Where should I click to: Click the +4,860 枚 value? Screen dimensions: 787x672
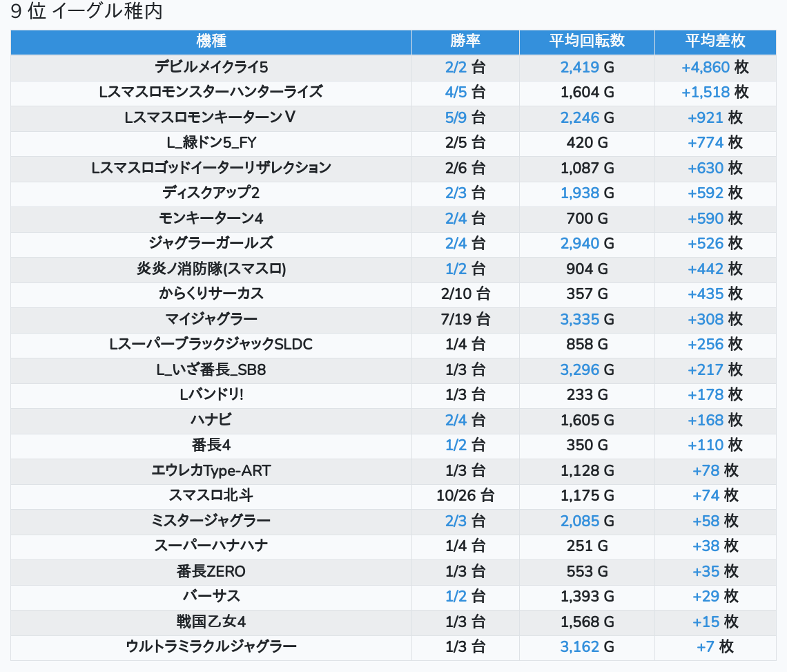[x=715, y=67]
